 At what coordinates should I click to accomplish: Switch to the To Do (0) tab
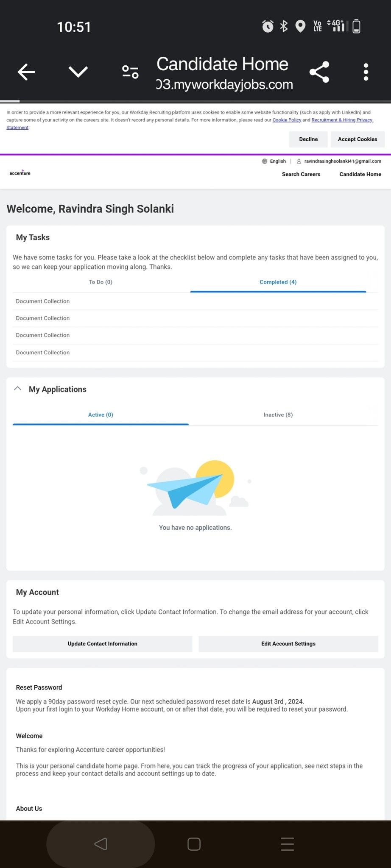tap(101, 282)
